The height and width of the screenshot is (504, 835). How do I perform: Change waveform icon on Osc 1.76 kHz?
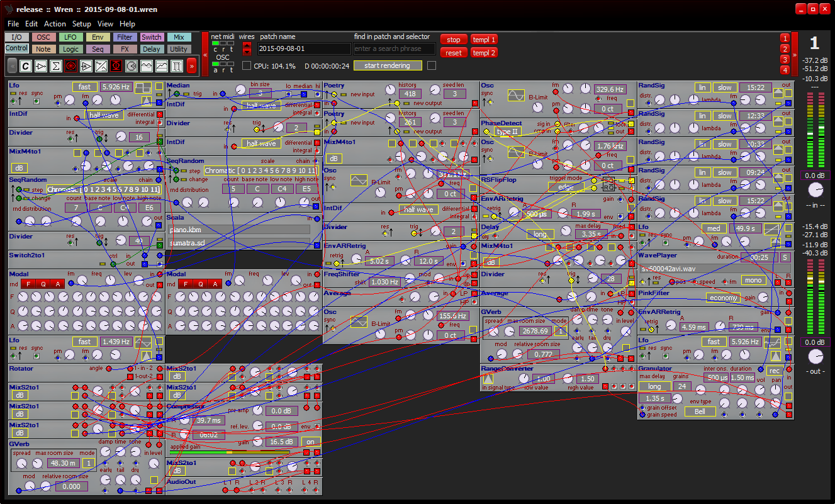pos(516,152)
